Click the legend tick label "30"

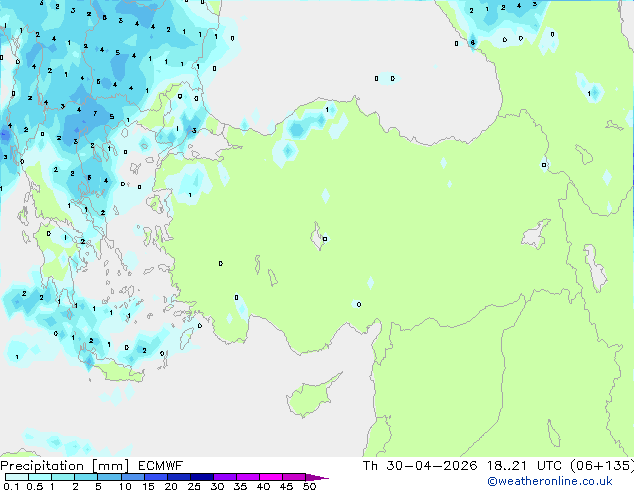[x=217, y=486]
